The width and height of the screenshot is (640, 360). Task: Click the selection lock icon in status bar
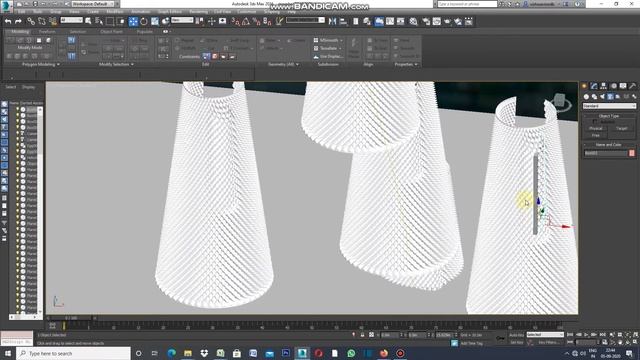(362, 335)
